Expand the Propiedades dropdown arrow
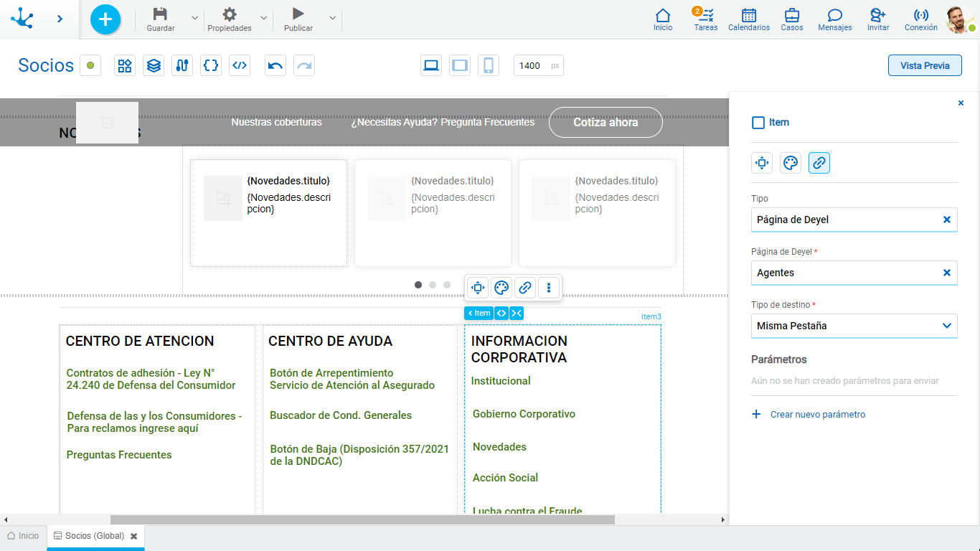Screen dimensions: 980x551 coord(264,17)
